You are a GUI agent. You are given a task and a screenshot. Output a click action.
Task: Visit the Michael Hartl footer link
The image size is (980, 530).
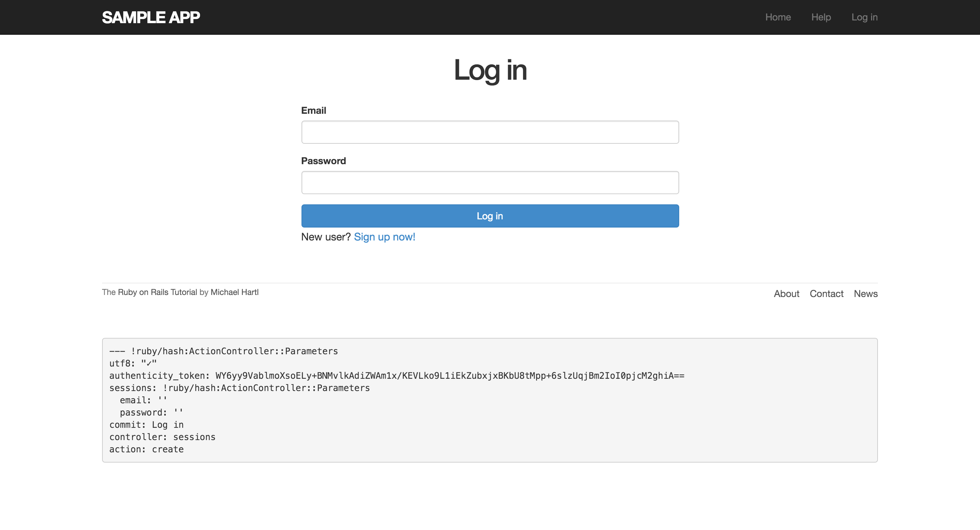pos(234,292)
